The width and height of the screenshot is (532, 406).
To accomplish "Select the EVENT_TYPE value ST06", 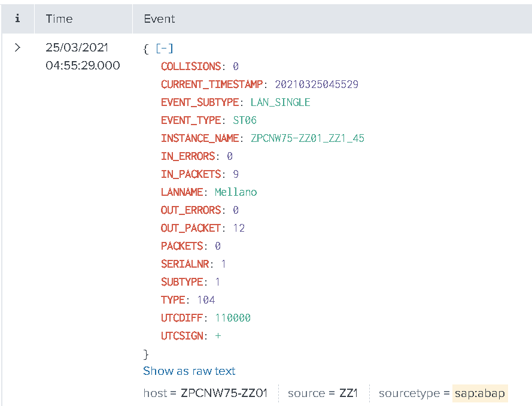I will point(245,120).
